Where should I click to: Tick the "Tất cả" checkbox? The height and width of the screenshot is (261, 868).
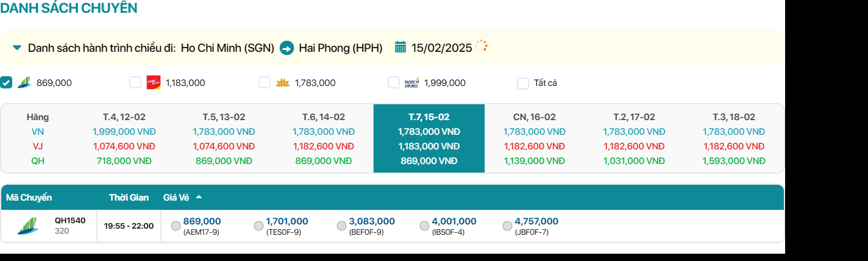pyautogui.click(x=523, y=83)
